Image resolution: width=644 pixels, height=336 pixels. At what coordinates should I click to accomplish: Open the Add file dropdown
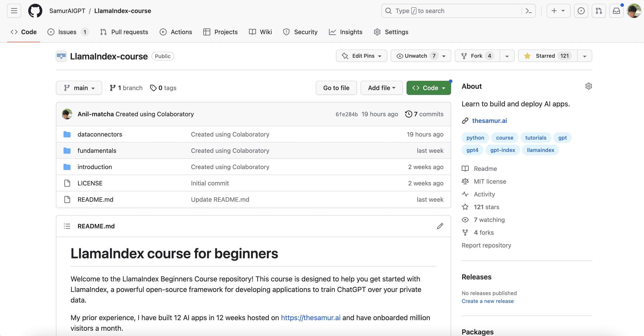[381, 88]
